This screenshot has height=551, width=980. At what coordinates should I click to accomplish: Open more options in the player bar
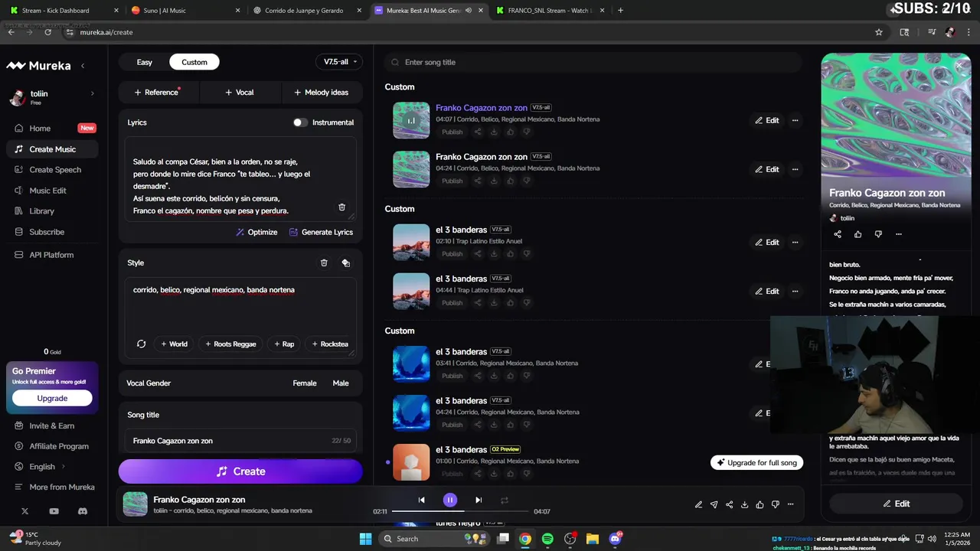coord(790,504)
